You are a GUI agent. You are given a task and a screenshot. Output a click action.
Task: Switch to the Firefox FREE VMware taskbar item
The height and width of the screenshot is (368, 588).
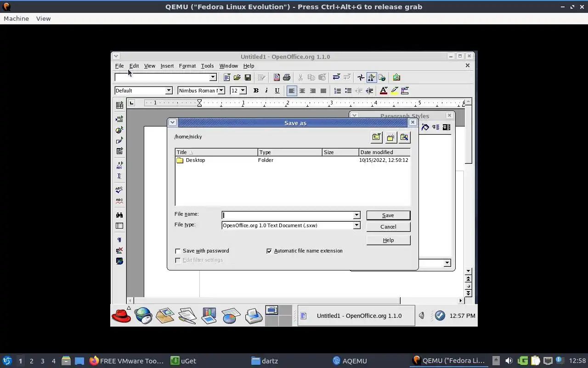tap(126, 361)
